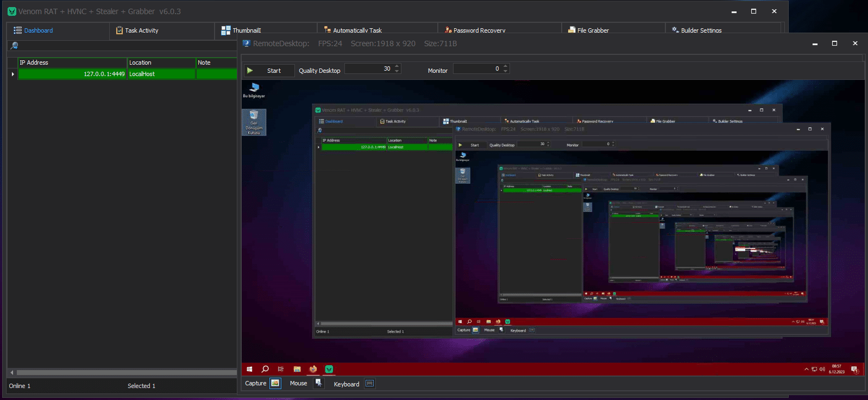
Task: Toggle the Capture icon button
Action: [x=275, y=383]
